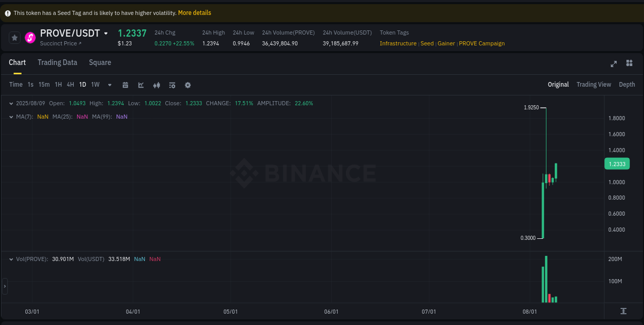Select the line chart style icon
Image resolution: width=644 pixels, height=325 pixels.
(x=141, y=85)
